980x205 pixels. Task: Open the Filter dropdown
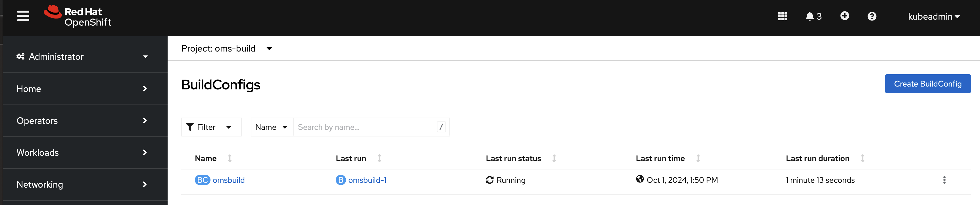(x=211, y=127)
